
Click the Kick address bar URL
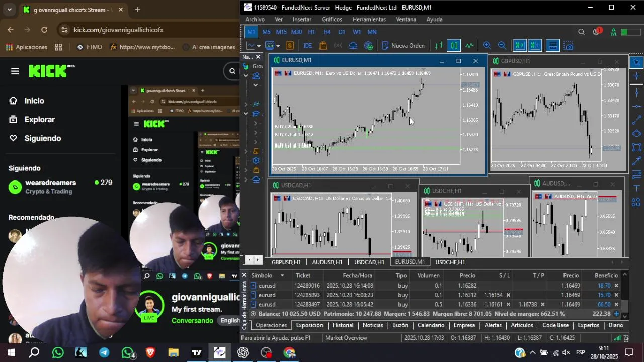click(119, 30)
